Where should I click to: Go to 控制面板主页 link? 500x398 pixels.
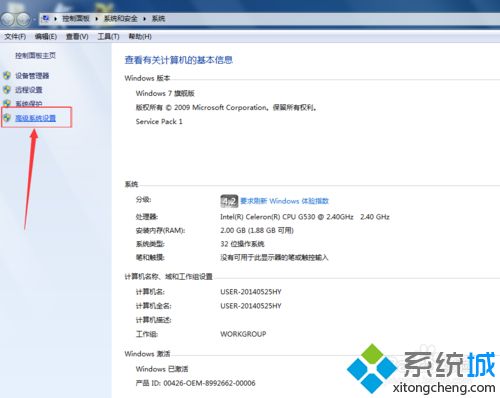click(35, 55)
